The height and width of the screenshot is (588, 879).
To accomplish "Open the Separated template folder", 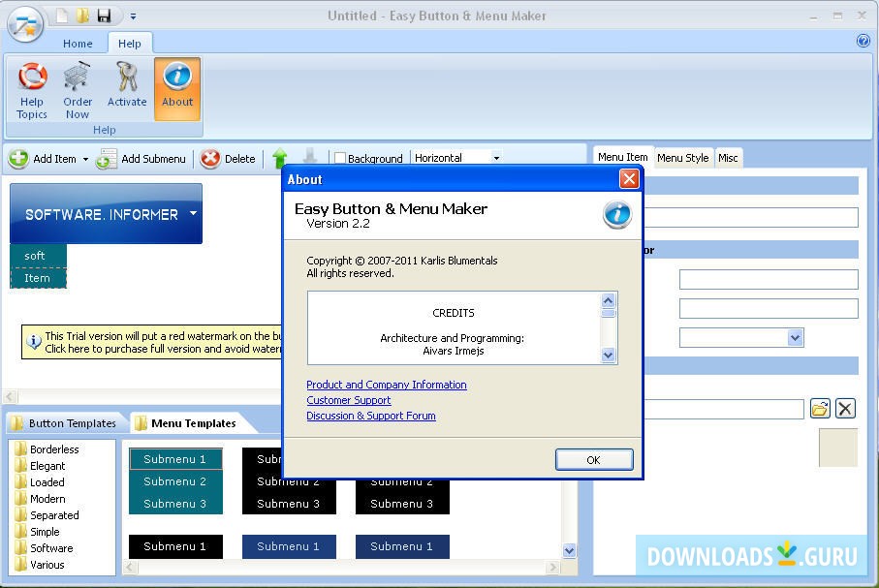I will (47, 515).
